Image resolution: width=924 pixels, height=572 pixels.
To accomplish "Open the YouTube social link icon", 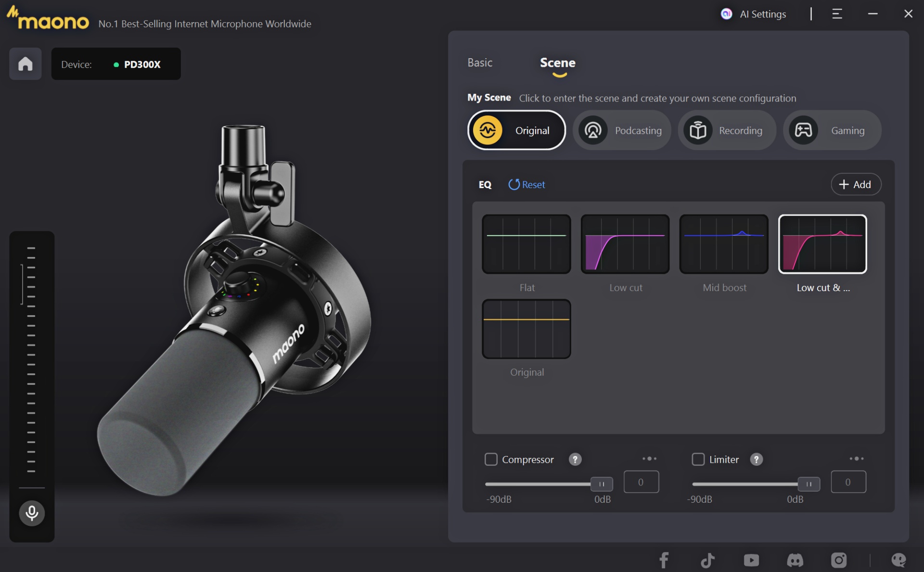I will [751, 560].
